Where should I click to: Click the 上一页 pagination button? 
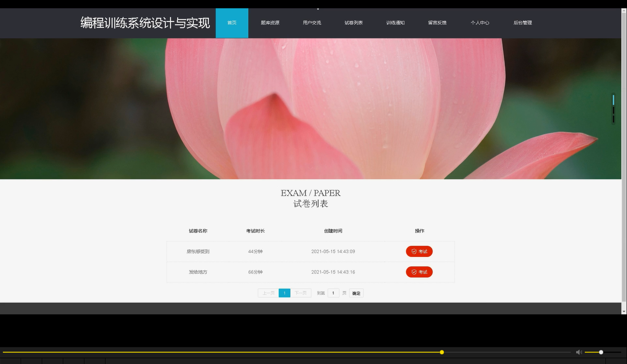pyautogui.click(x=268, y=293)
